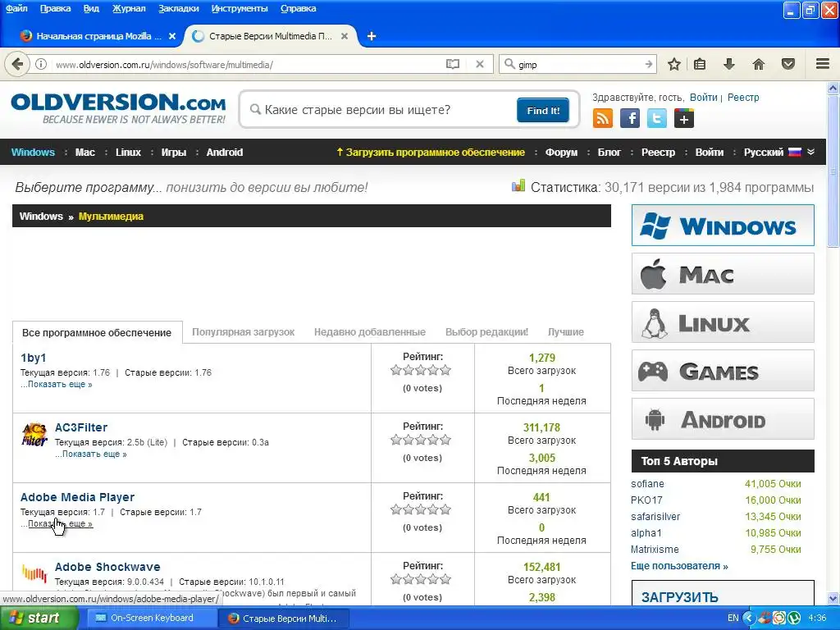Viewport: 840px width, 630px height.
Task: Open sofiane author profile
Action: [647, 484]
